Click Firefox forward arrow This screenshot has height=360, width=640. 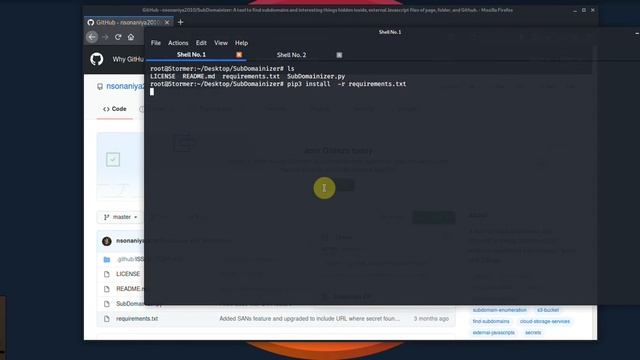point(105,37)
